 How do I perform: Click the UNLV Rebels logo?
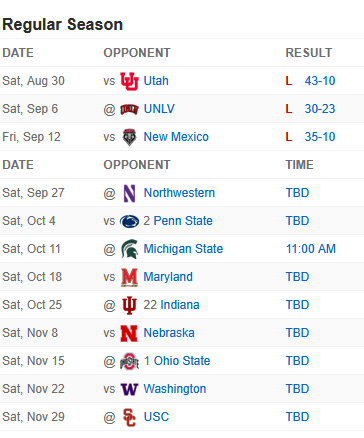[129, 109]
